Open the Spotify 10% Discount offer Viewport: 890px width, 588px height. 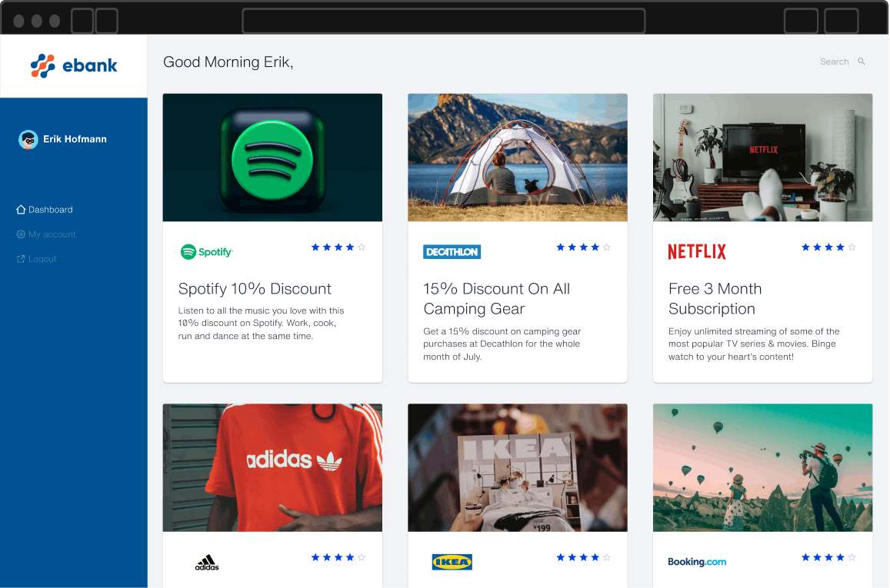coord(255,288)
